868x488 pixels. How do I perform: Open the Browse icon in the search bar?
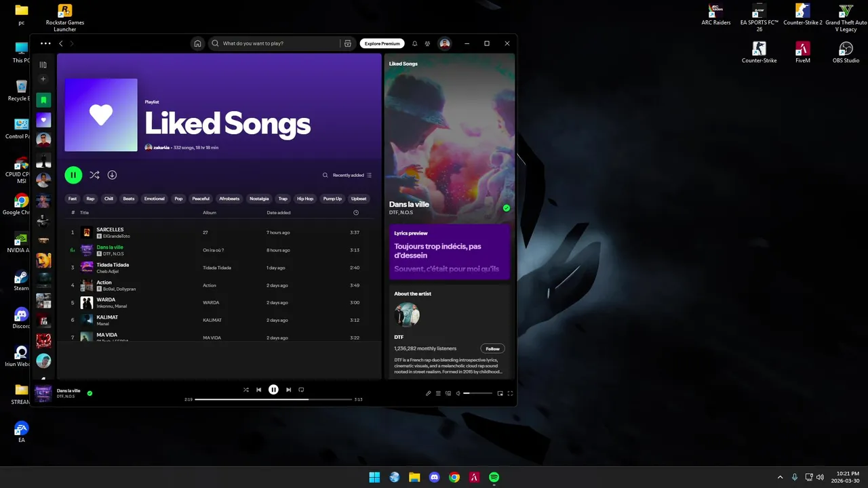[x=347, y=43]
